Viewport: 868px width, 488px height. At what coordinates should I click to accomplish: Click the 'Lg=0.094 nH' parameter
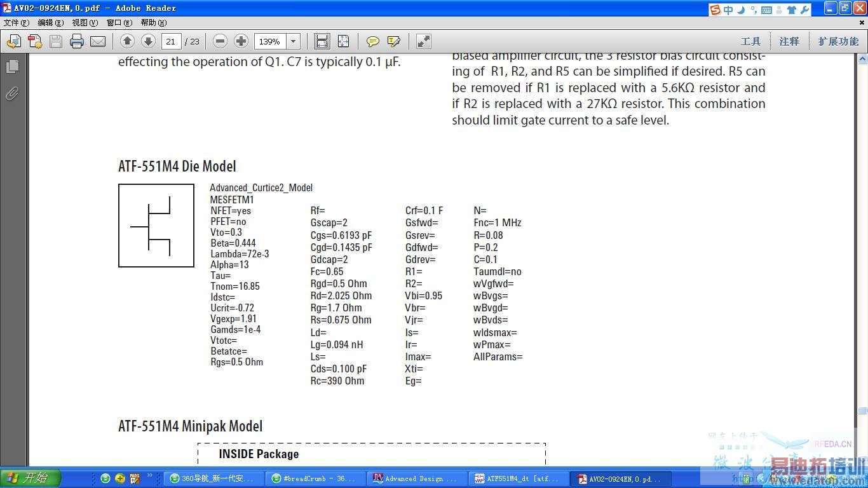[337, 344]
